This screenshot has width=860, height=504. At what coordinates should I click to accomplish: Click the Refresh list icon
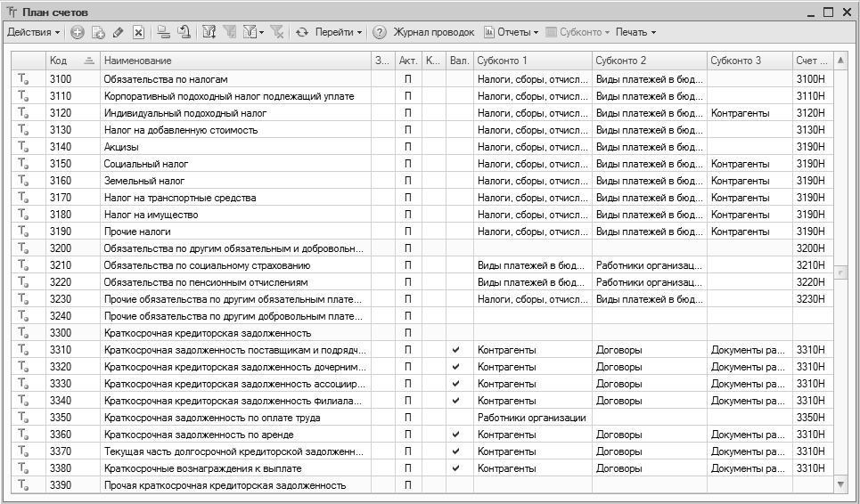pyautogui.click(x=301, y=32)
